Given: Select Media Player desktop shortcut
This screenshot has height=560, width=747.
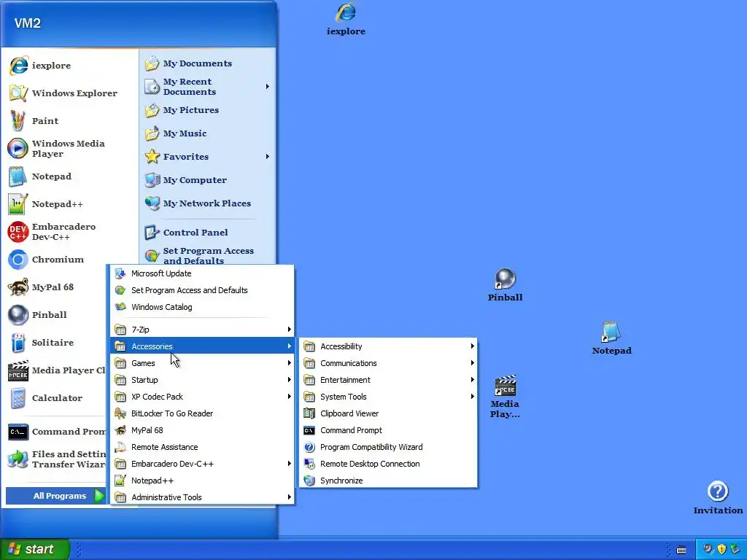Looking at the screenshot, I should pos(505,396).
